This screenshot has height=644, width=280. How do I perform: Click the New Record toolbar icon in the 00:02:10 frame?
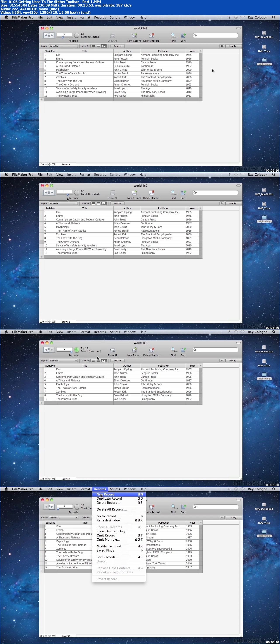pos(134,36)
